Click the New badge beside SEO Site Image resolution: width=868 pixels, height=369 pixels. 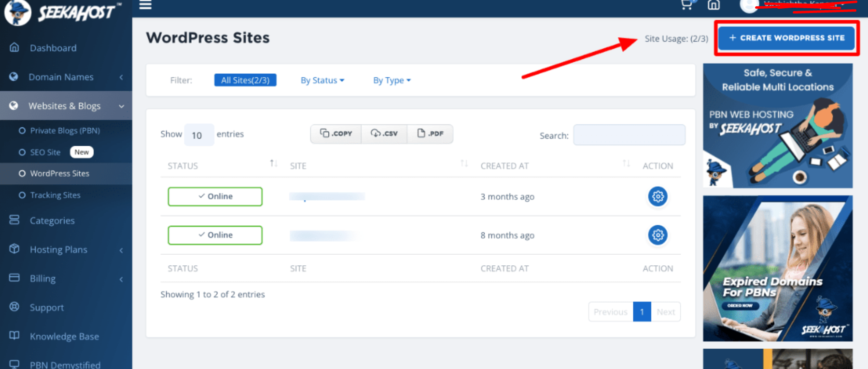[x=82, y=152]
